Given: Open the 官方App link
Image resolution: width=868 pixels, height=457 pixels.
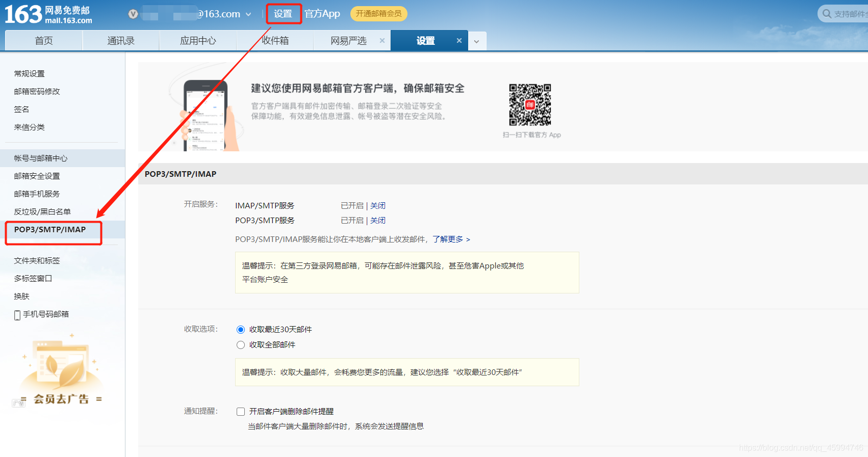Looking at the screenshot, I should 322,14.
